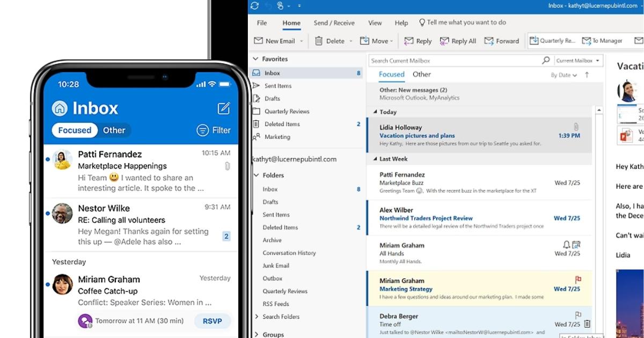This screenshot has height=338, width=644.
Task: Tap the Filter button on the phone
Action: point(214,130)
